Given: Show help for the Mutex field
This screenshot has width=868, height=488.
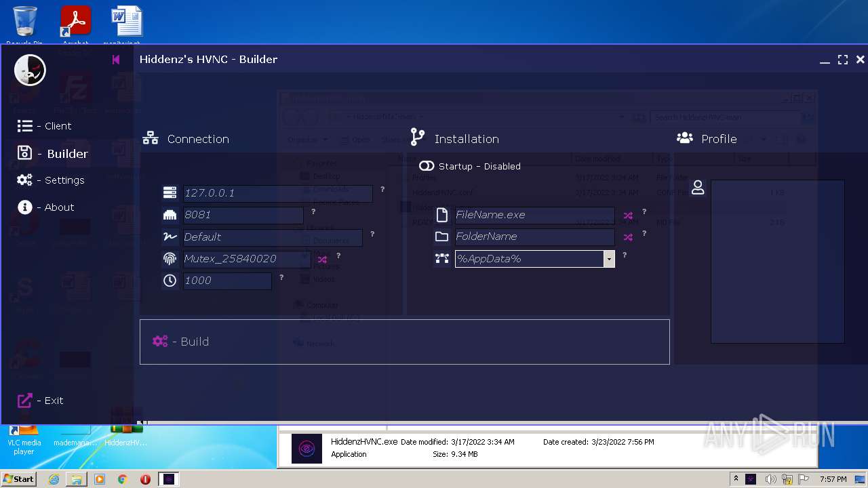Looking at the screenshot, I should pyautogui.click(x=338, y=256).
